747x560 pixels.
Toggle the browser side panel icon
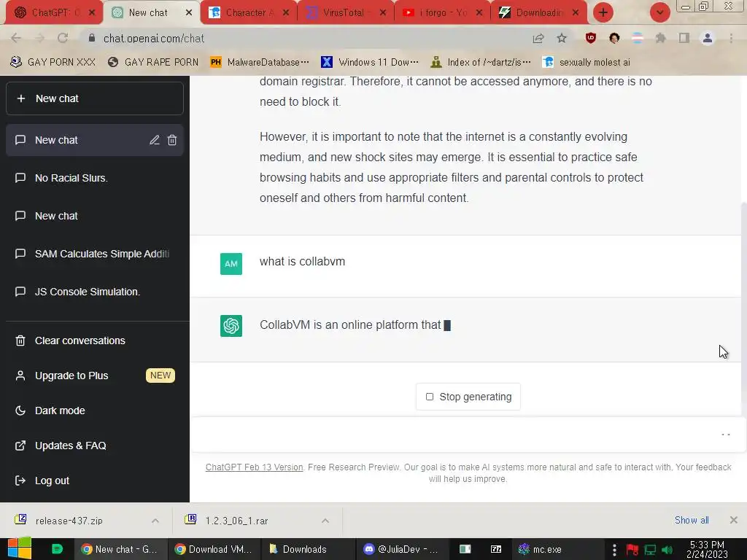click(x=684, y=38)
